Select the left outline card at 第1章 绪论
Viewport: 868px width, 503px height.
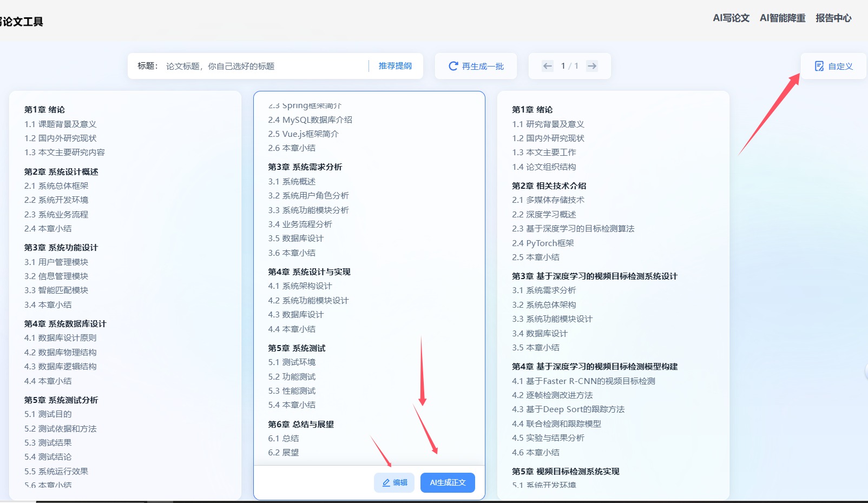pos(44,109)
